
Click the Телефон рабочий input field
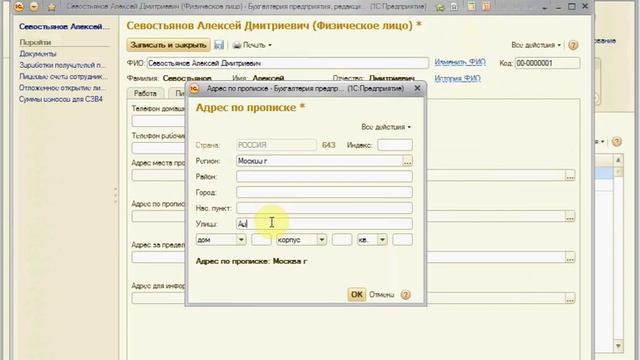point(158,148)
